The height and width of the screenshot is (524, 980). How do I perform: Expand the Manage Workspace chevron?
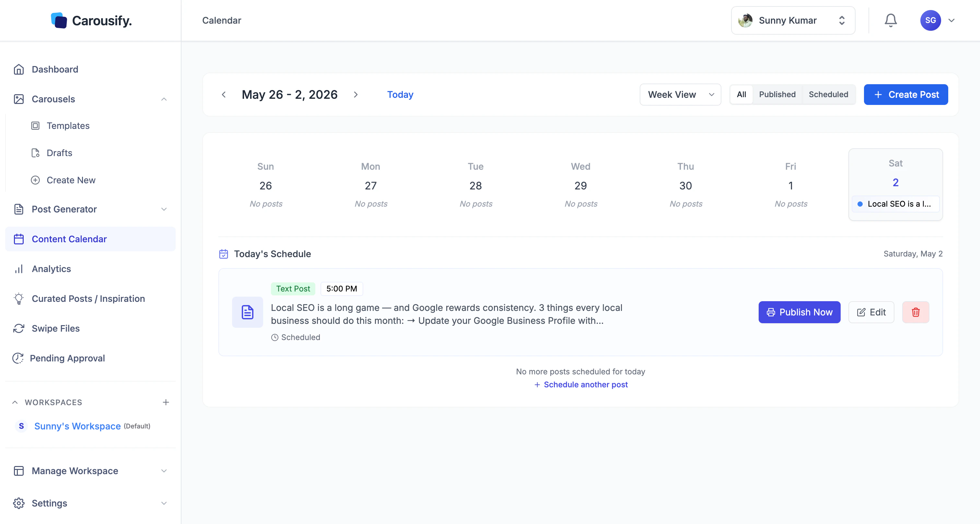[x=164, y=471]
